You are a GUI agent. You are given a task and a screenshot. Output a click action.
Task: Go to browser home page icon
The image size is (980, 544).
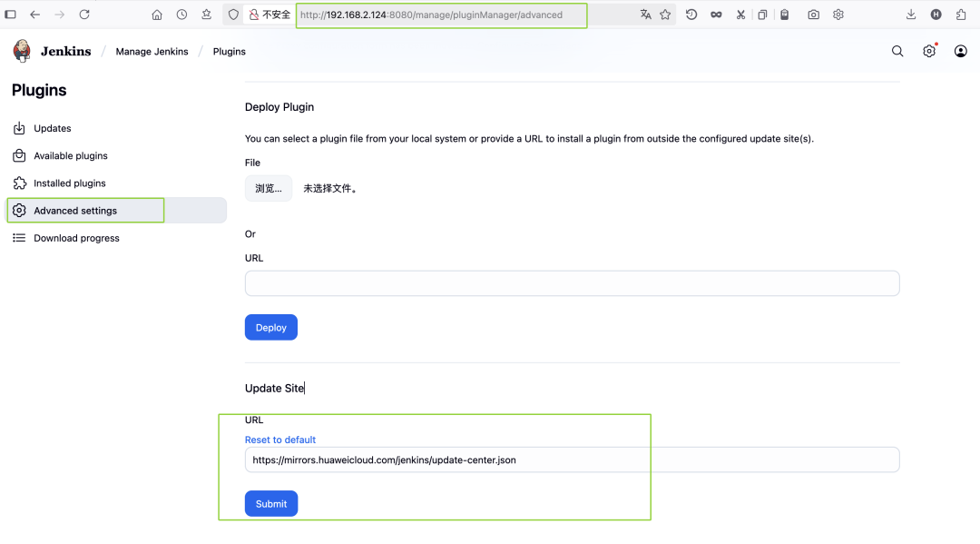click(157, 15)
